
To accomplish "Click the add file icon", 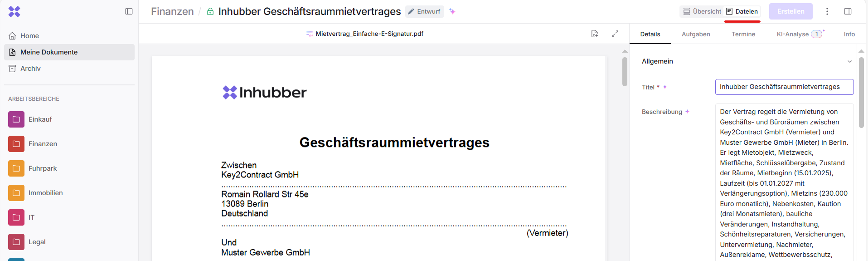I will pos(595,34).
